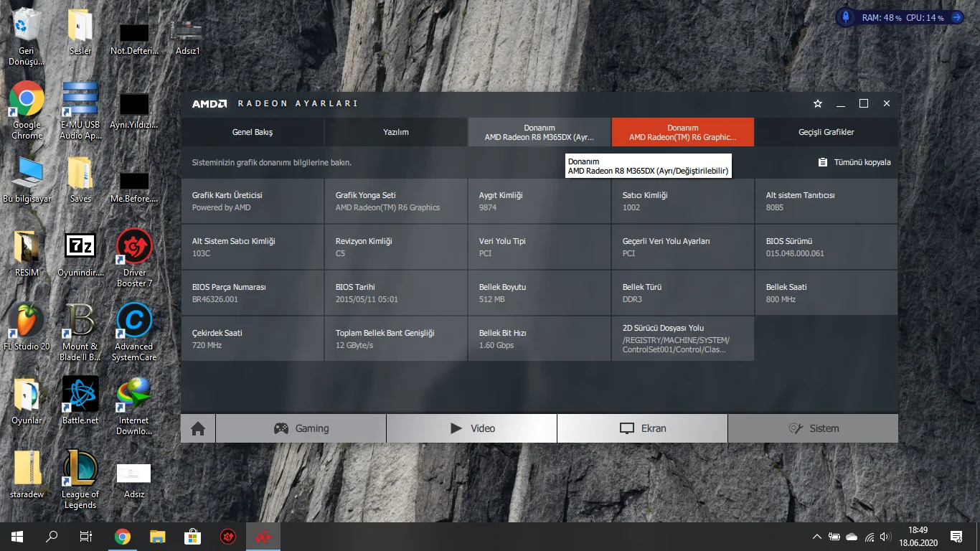This screenshot has height=551, width=980.
Task: Select the Geri Dönüşüm recycle bin desktop icon
Action: tap(27, 36)
